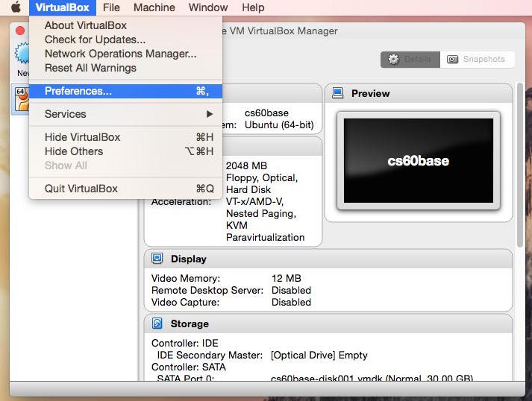Click the Display section icon
This screenshot has width=532, height=401.
click(x=157, y=259)
